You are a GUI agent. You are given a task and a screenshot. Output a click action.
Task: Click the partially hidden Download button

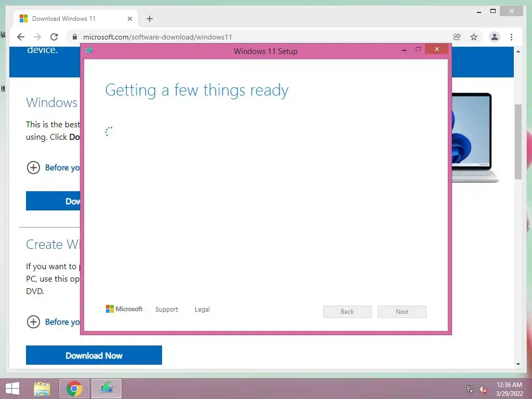pos(54,201)
